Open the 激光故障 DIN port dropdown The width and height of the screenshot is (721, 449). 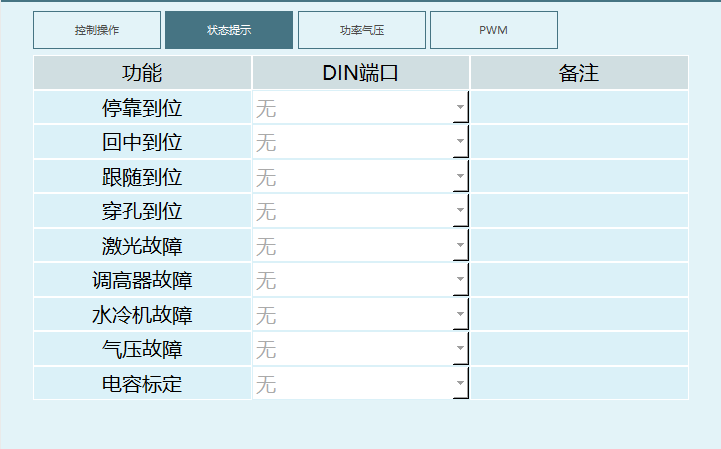460,246
